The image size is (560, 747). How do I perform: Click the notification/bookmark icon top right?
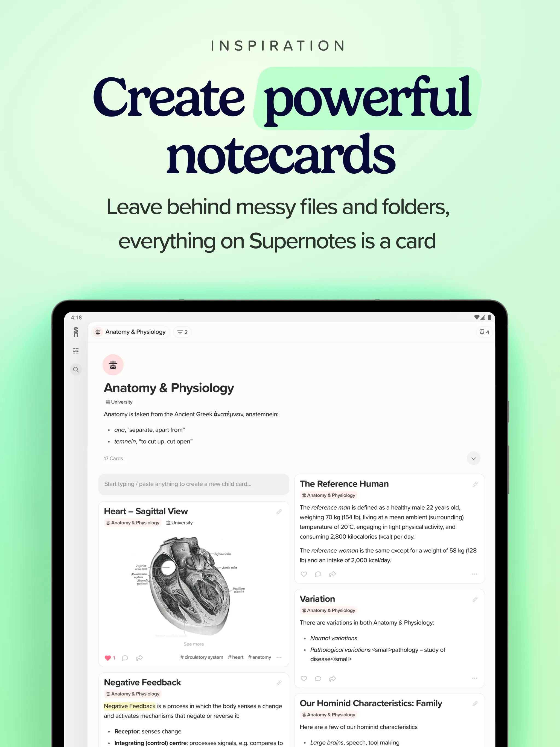482,332
